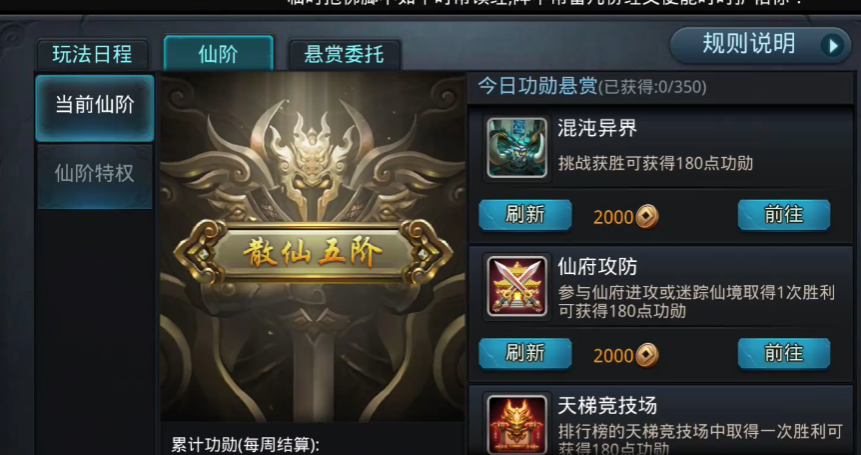Image resolution: width=861 pixels, height=455 pixels.
Task: Click the play arrow icon on 规则说明
Action: 832,46
